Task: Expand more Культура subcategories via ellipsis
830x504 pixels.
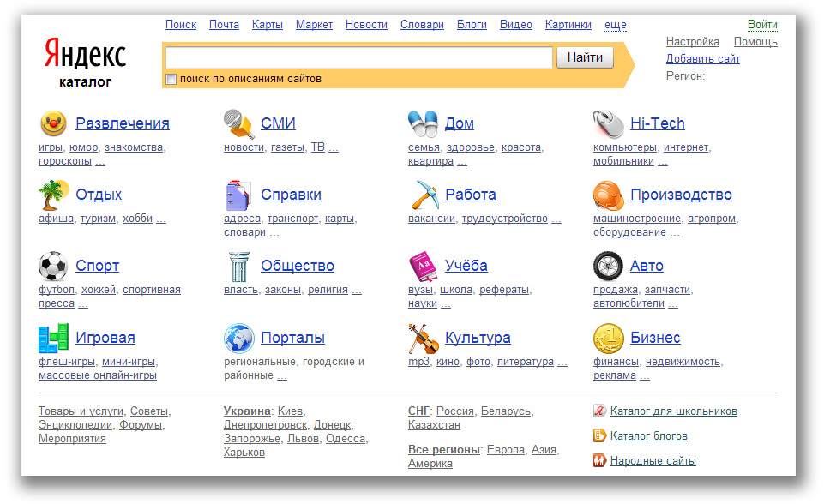Action: (x=562, y=361)
